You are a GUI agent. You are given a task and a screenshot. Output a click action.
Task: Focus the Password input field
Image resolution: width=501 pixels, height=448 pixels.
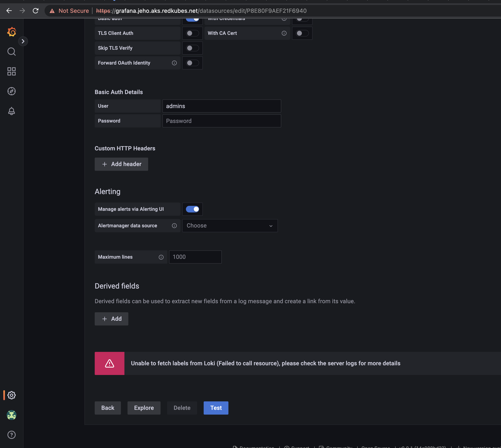point(222,121)
